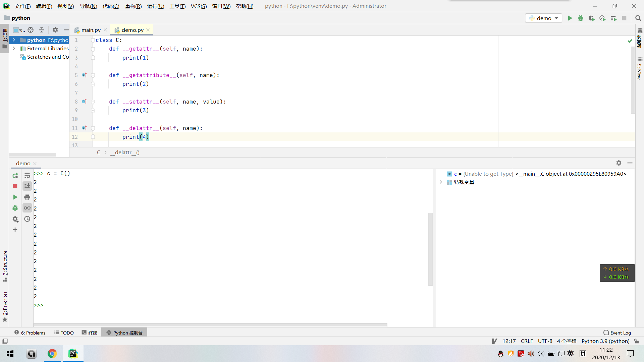Browse console command history
This screenshot has width=644, height=362.
pyautogui.click(x=27, y=219)
